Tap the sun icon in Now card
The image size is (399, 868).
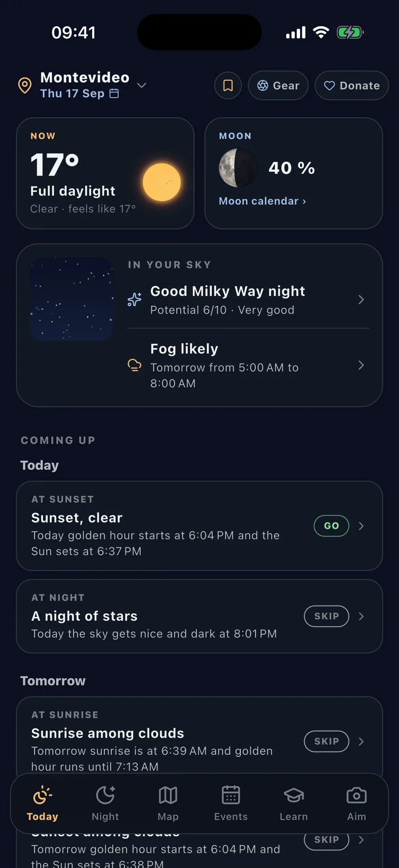pos(162,182)
